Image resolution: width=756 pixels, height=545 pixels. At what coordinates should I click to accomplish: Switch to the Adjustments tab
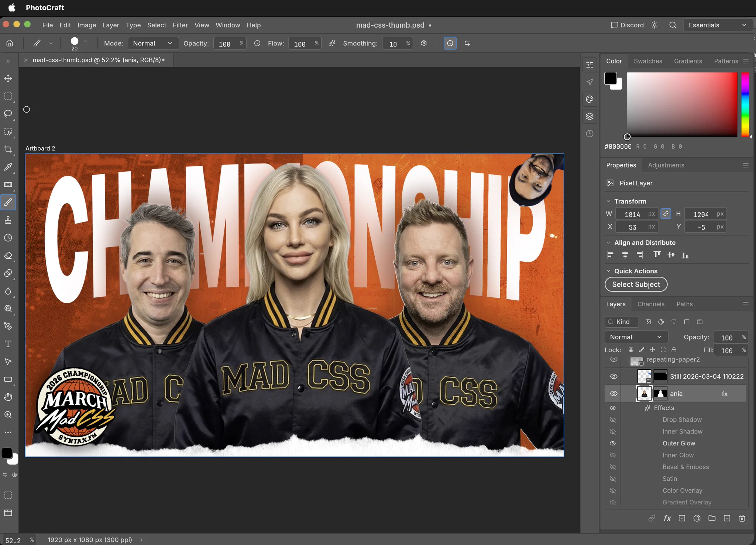tap(666, 165)
